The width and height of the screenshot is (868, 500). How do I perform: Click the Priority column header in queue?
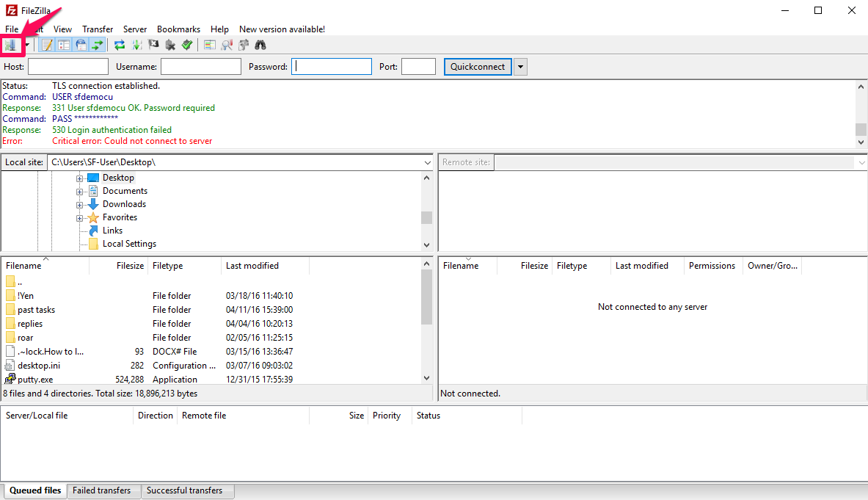pyautogui.click(x=390, y=416)
